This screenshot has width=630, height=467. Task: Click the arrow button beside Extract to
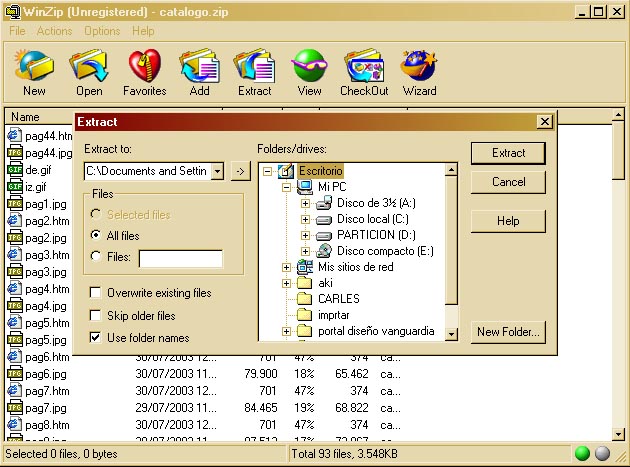coord(240,172)
